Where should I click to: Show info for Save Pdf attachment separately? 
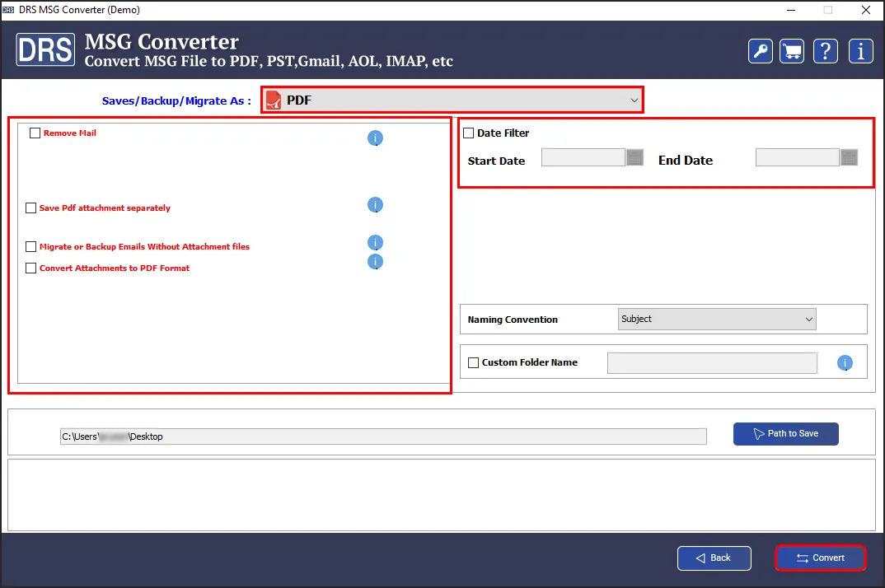tap(375, 204)
